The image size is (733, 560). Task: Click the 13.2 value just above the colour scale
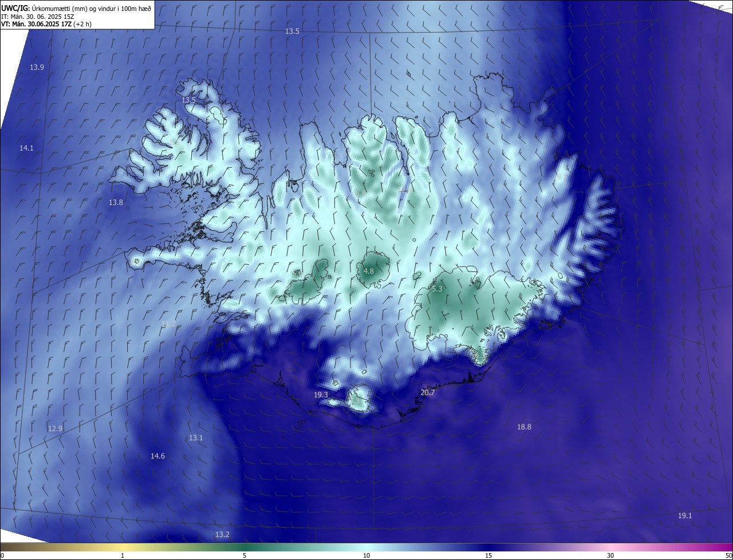tap(222, 534)
